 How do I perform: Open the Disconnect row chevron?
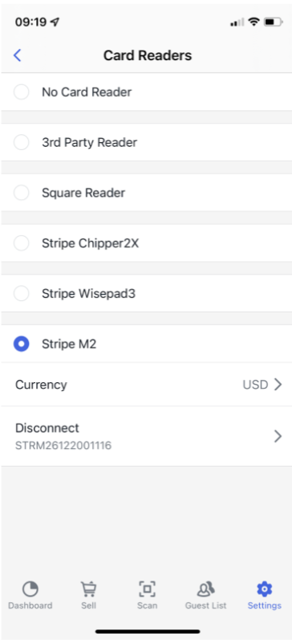click(278, 436)
